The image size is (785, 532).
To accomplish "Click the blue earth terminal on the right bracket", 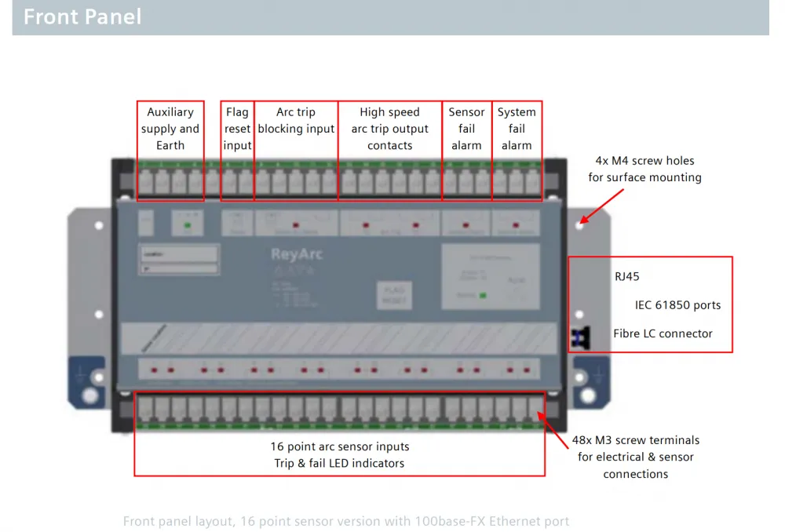I will point(592,384).
